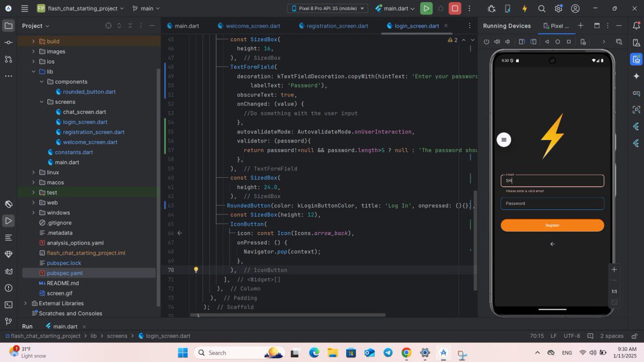Select opened file locate target icon

point(108,26)
